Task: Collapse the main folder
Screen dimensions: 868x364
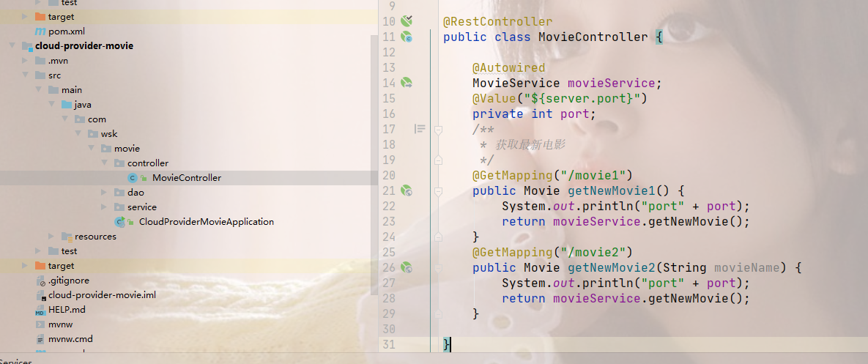Action: [38, 90]
